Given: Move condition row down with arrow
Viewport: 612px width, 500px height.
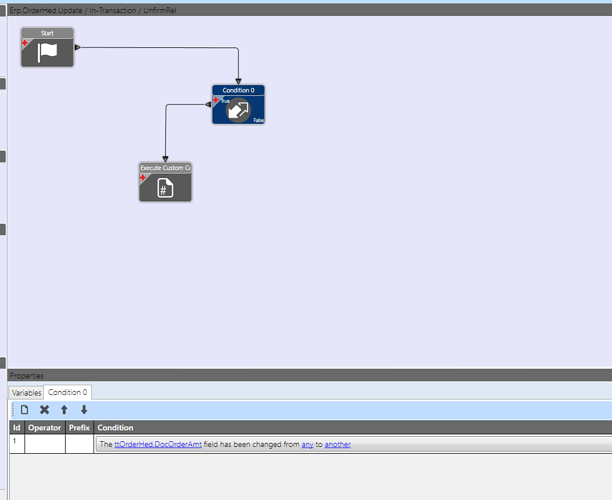Looking at the screenshot, I should pos(84,409).
